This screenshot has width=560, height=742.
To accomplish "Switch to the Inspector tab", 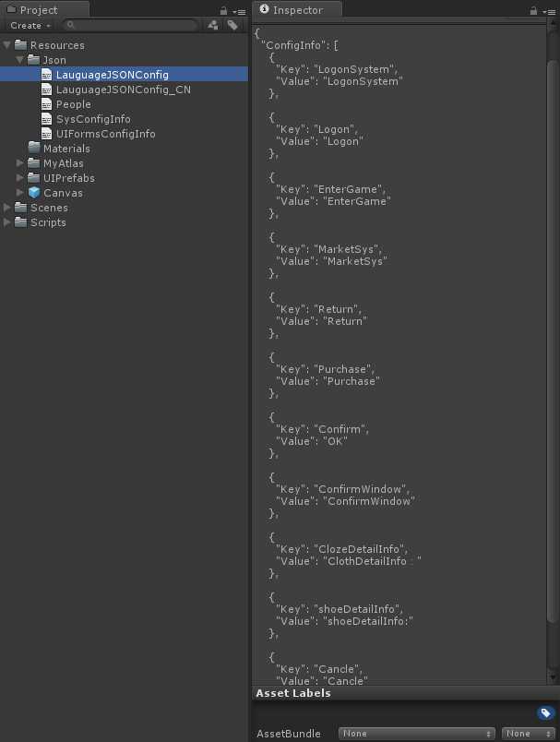I will pos(298,10).
